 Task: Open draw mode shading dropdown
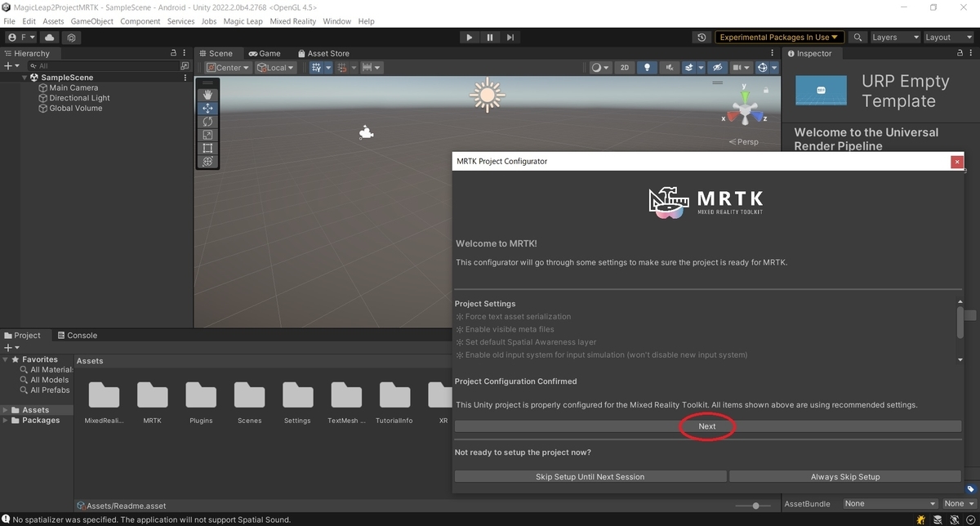pos(600,68)
